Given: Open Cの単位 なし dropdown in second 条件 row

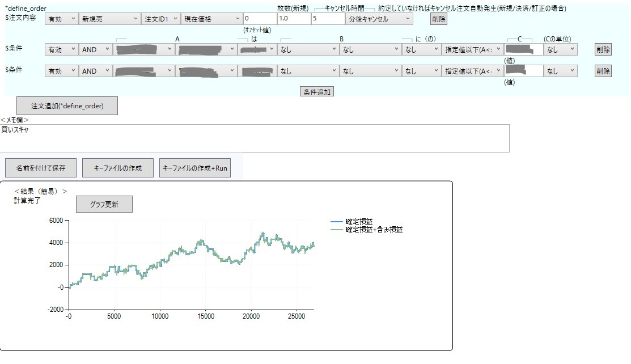Looking at the screenshot, I should point(561,71).
